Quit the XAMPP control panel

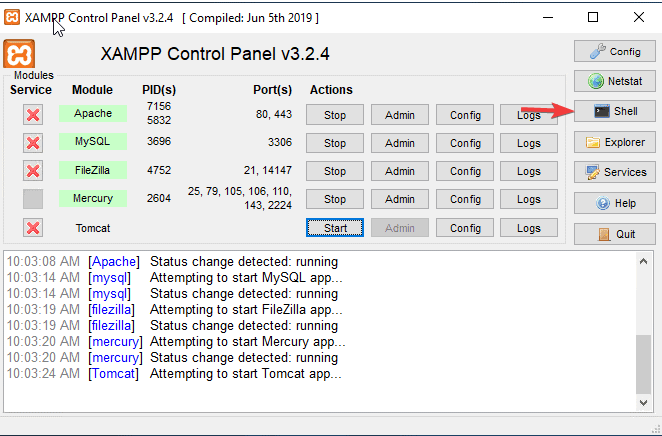tap(615, 234)
